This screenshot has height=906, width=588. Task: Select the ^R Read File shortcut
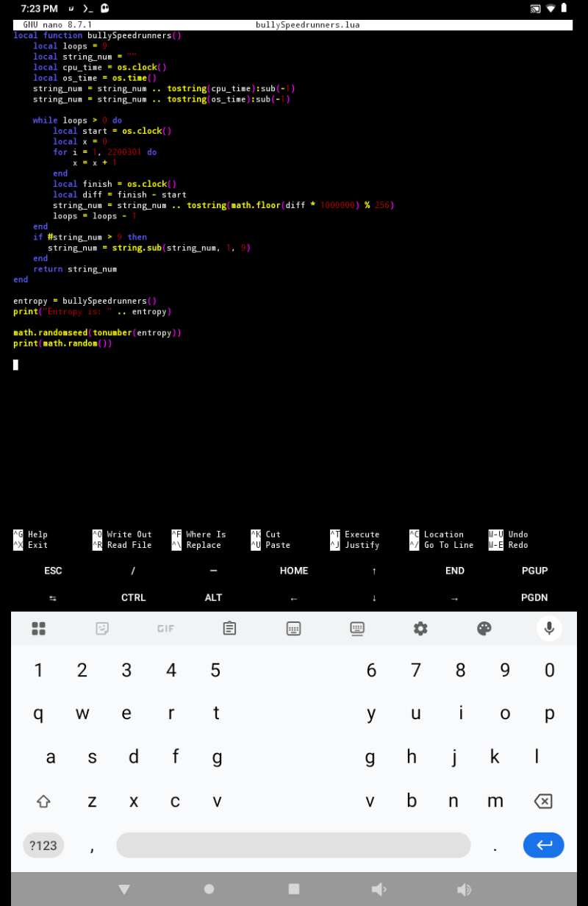[122, 545]
